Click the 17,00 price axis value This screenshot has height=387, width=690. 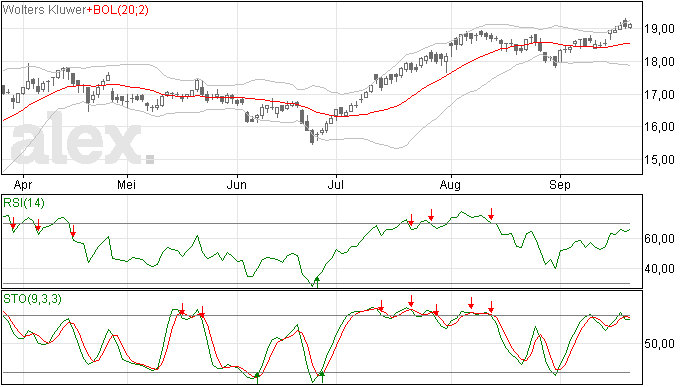point(660,94)
